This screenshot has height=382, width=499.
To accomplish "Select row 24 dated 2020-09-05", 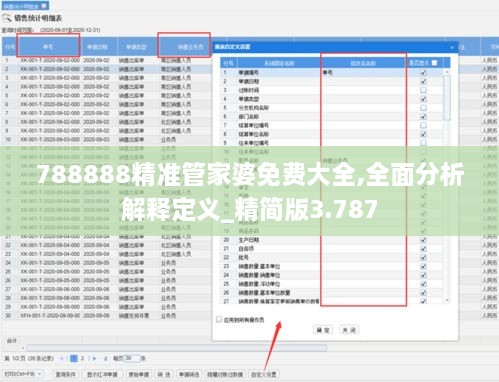I will click(x=107, y=263).
